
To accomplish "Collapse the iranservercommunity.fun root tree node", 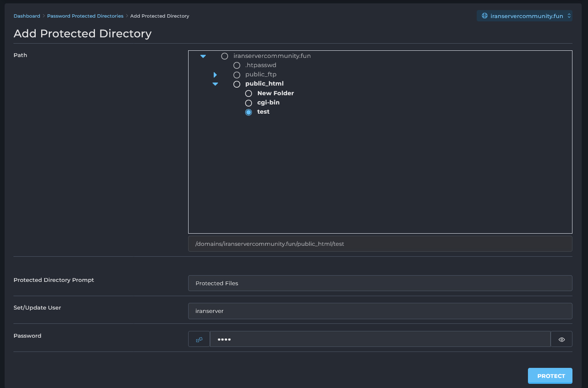I will click(203, 56).
